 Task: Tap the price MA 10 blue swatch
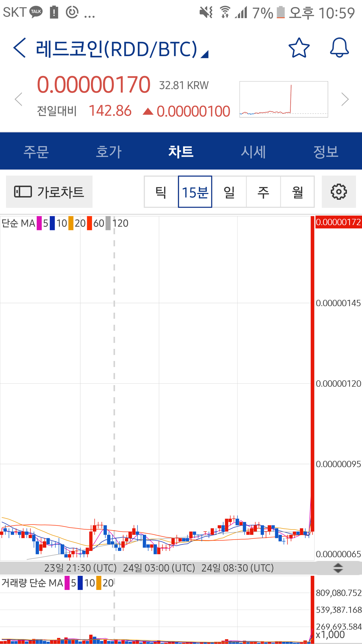(x=52, y=223)
